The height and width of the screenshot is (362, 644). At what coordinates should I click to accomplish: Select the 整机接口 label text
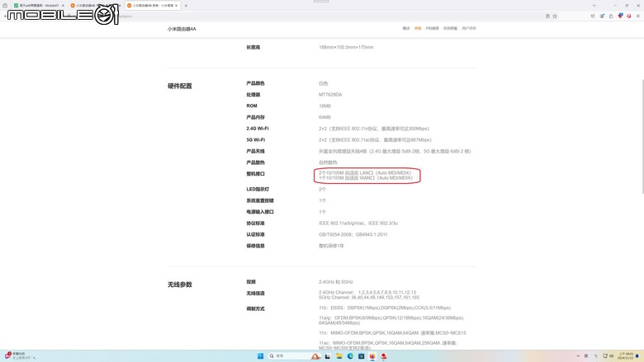point(255,174)
